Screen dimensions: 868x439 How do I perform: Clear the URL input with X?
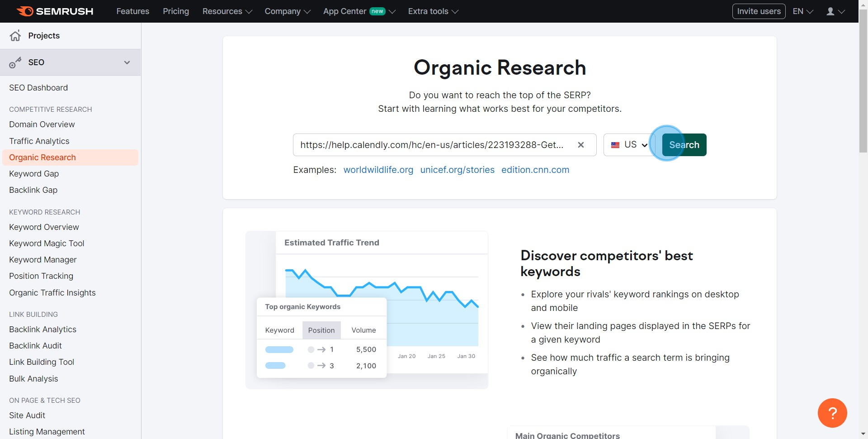click(581, 145)
